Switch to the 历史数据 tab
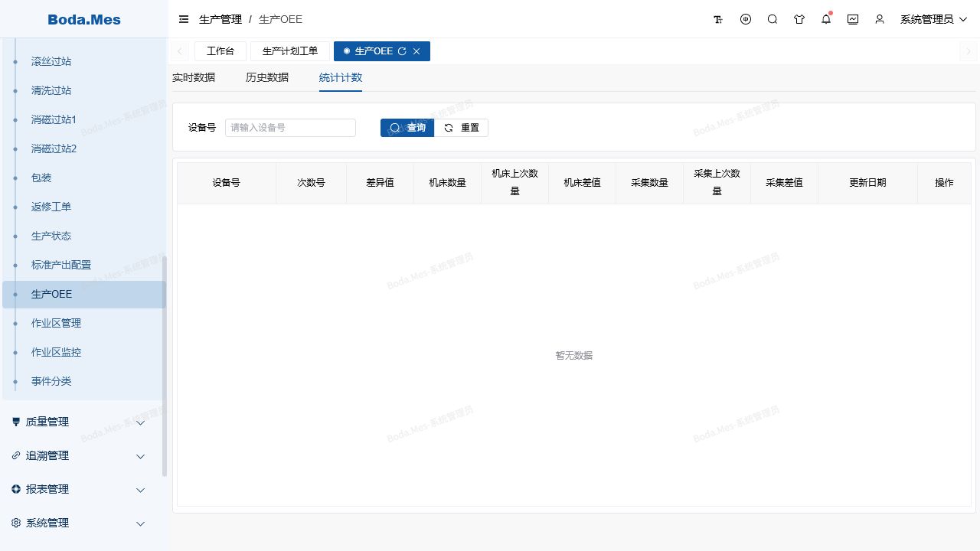Viewport: 980px width, 551px height. pyautogui.click(x=267, y=77)
